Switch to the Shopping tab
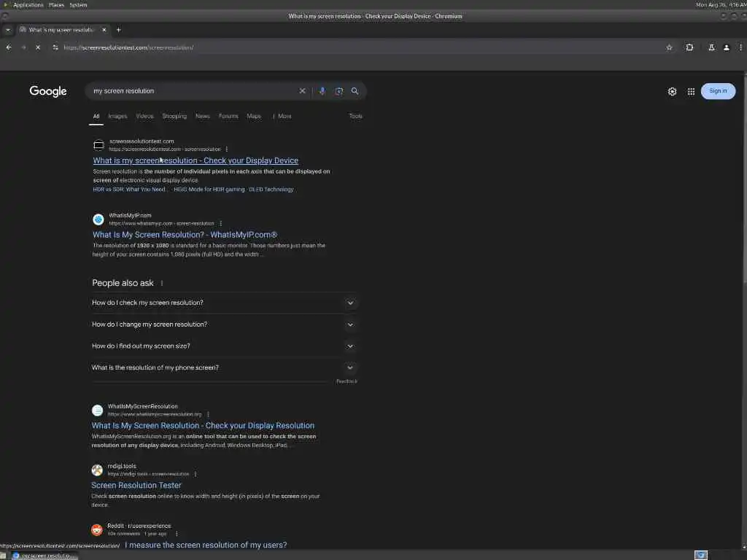 click(x=174, y=116)
